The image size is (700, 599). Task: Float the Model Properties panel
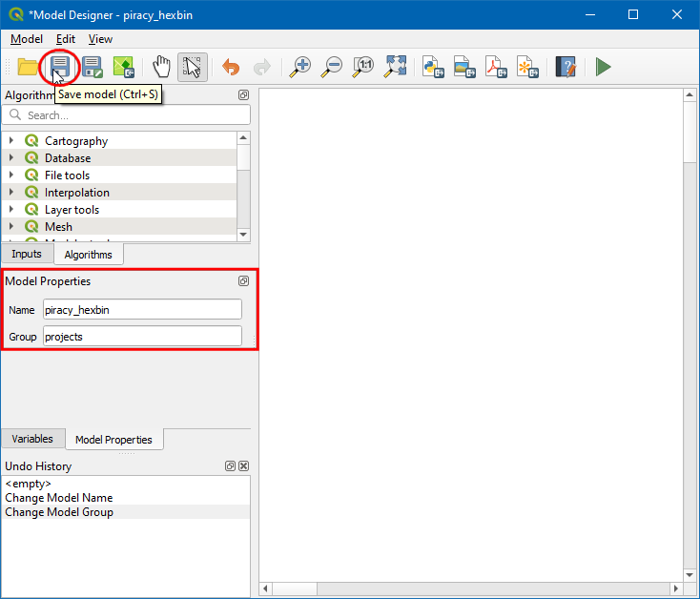243,280
